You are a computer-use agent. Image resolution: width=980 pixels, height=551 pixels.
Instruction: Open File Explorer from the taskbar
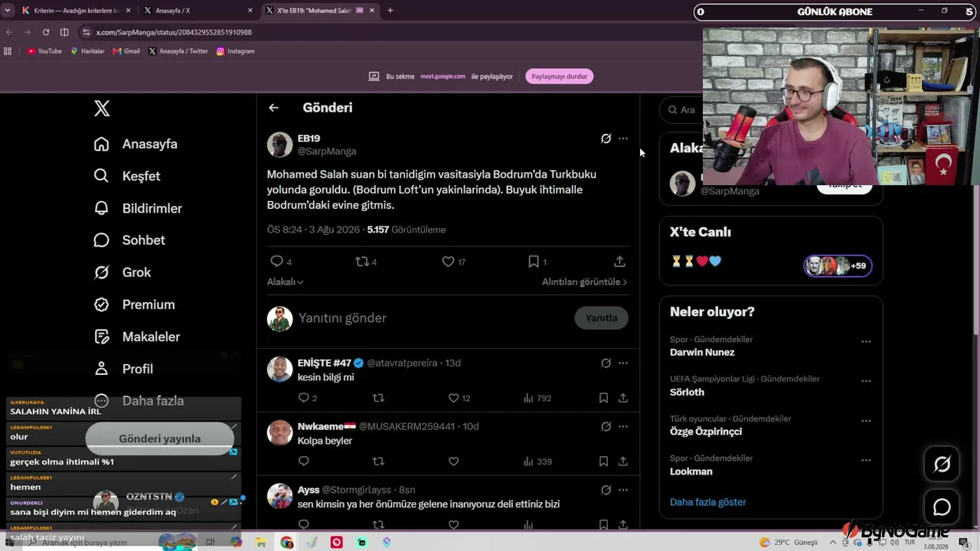click(261, 543)
